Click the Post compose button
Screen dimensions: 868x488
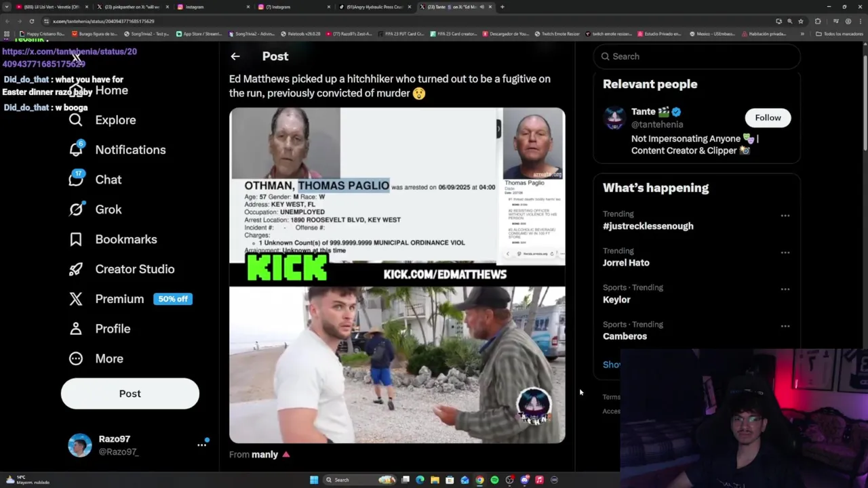[x=130, y=394]
